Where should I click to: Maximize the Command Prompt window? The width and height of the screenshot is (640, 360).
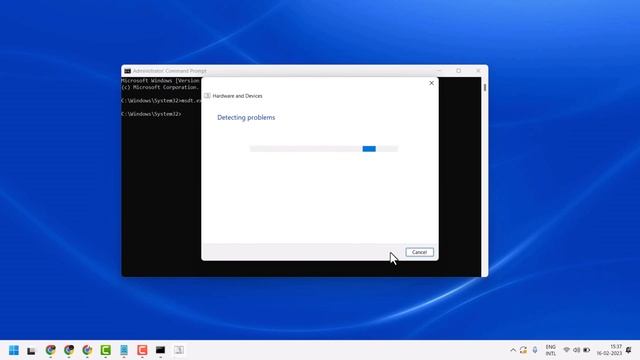click(x=459, y=71)
